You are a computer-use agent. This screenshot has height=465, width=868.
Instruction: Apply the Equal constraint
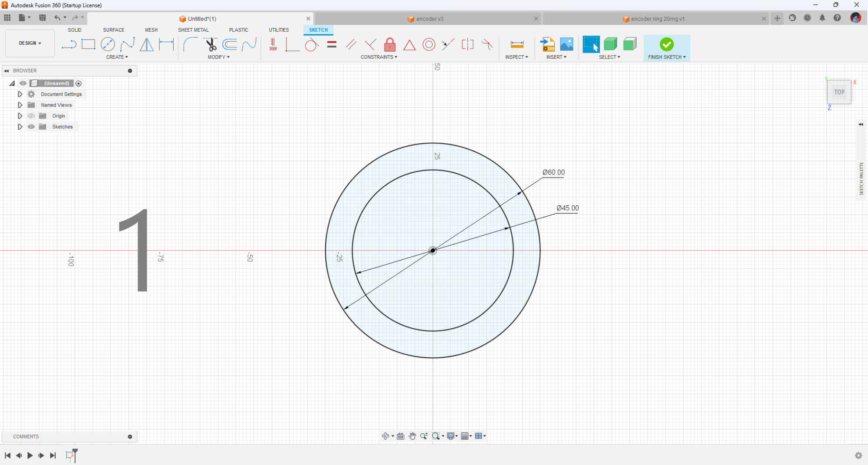pos(332,44)
